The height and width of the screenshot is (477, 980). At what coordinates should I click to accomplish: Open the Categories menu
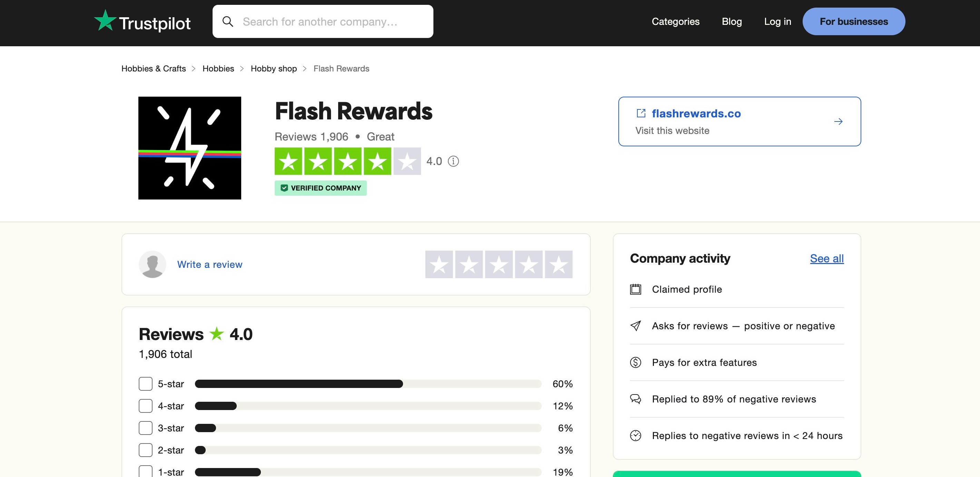[x=676, y=22]
